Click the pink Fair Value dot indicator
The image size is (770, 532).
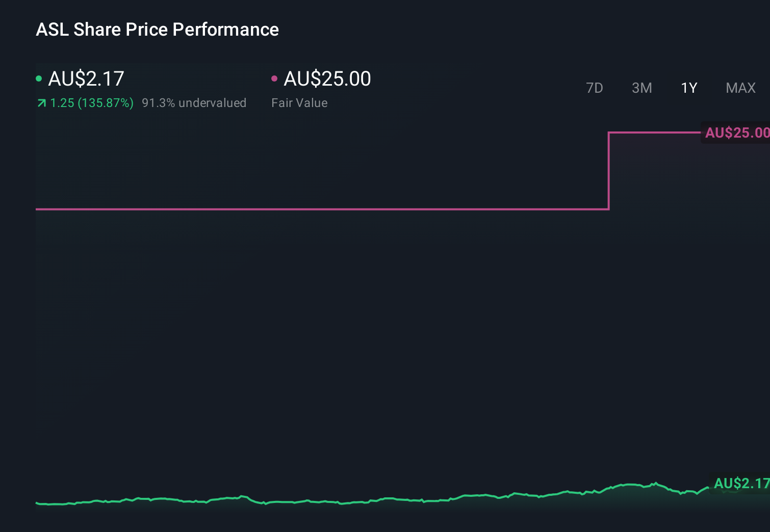point(275,78)
